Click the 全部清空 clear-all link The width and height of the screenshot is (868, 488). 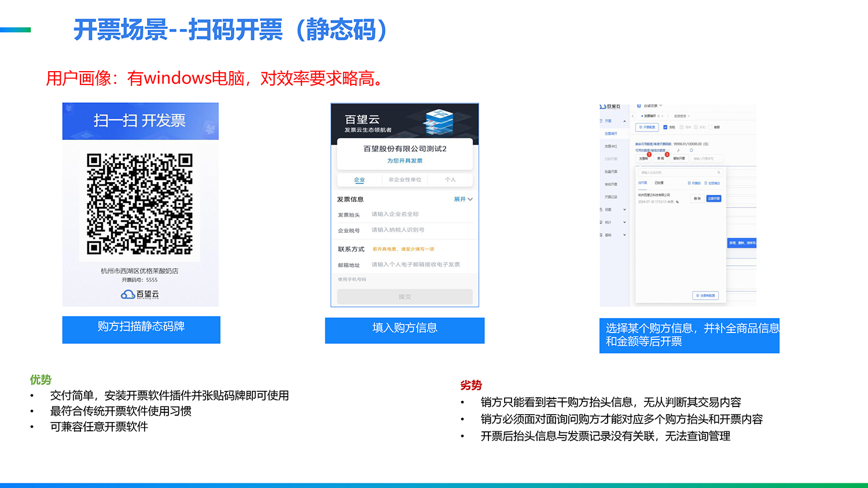712,183
